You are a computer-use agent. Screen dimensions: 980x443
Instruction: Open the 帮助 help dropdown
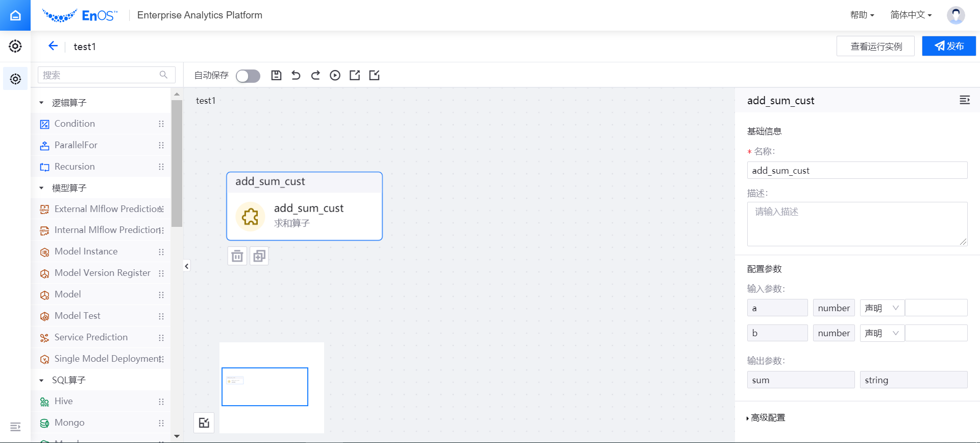coord(862,15)
